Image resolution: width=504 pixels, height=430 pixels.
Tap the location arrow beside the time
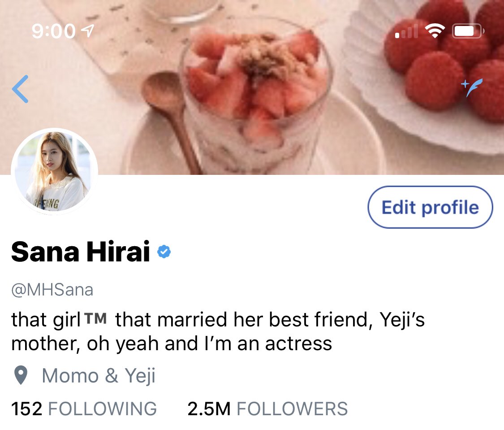tap(87, 30)
